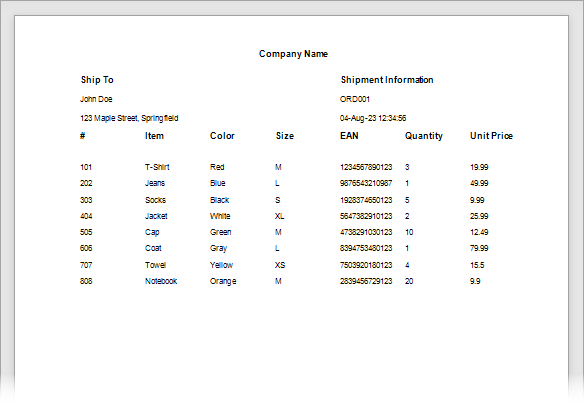Image resolution: width=584 pixels, height=404 pixels.
Task: Select quantity 10 in Cap row
Action: (x=409, y=232)
